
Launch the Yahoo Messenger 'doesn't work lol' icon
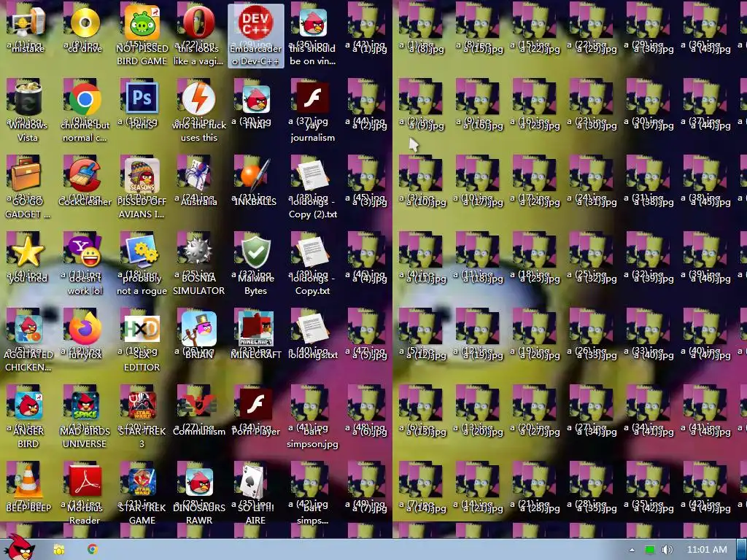coord(85,252)
